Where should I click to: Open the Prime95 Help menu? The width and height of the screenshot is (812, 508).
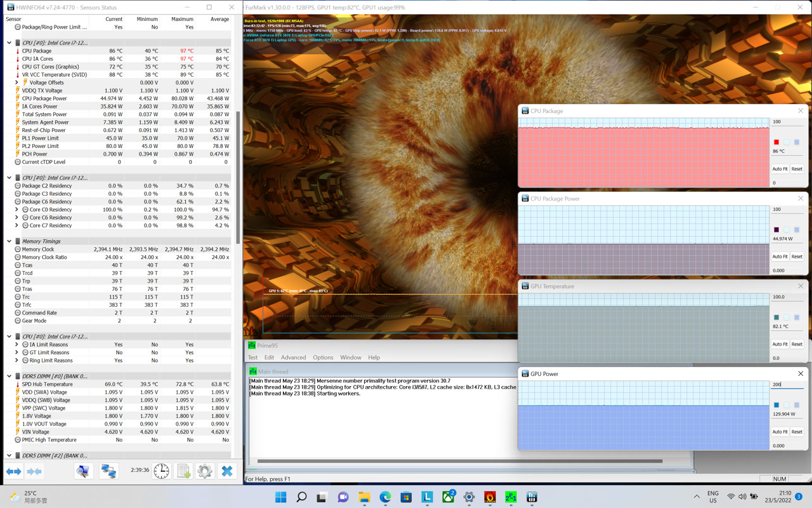pyautogui.click(x=374, y=358)
